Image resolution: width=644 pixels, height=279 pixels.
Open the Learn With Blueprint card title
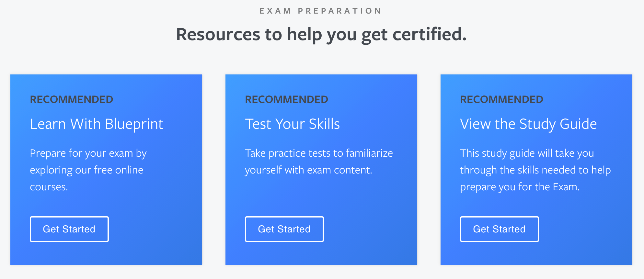coord(97,124)
